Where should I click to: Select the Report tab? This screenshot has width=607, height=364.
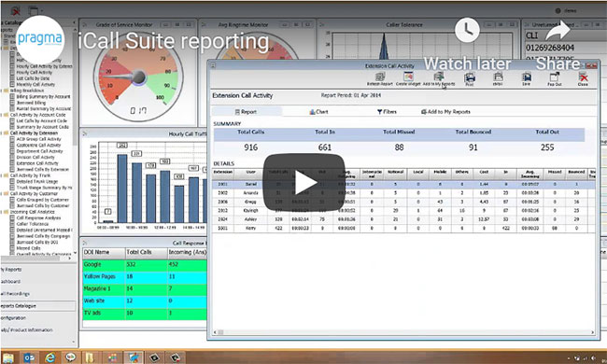[246, 112]
